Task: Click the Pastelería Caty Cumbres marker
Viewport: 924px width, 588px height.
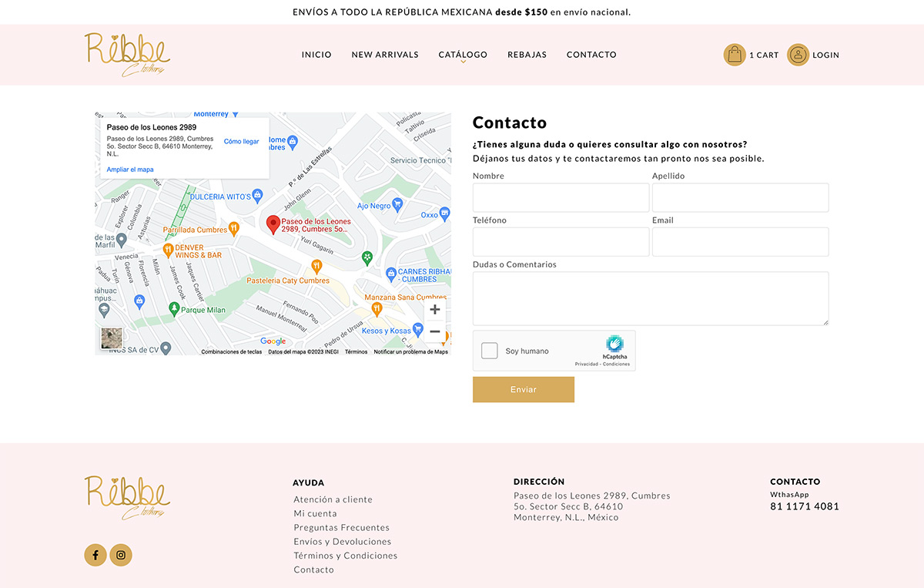Action: coord(316,267)
